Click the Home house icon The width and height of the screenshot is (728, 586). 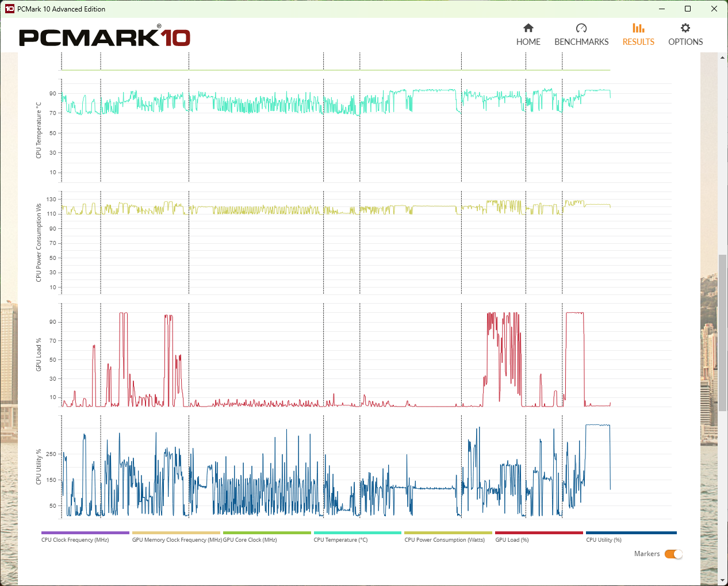pyautogui.click(x=528, y=28)
